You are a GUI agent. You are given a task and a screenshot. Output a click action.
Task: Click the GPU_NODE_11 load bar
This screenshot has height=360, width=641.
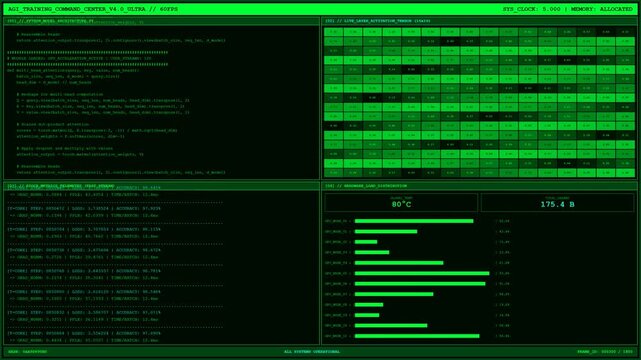pyautogui.click(x=417, y=336)
